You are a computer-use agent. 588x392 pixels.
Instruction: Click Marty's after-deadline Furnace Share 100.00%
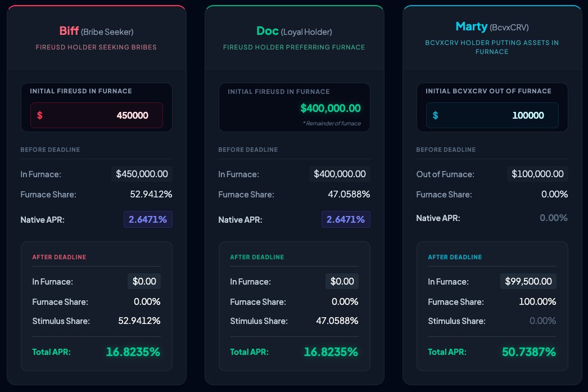pos(537,301)
